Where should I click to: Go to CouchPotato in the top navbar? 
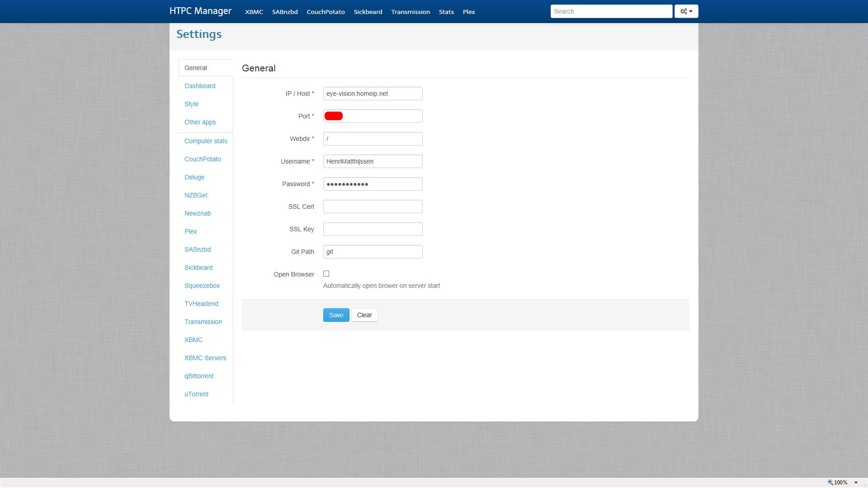point(325,12)
